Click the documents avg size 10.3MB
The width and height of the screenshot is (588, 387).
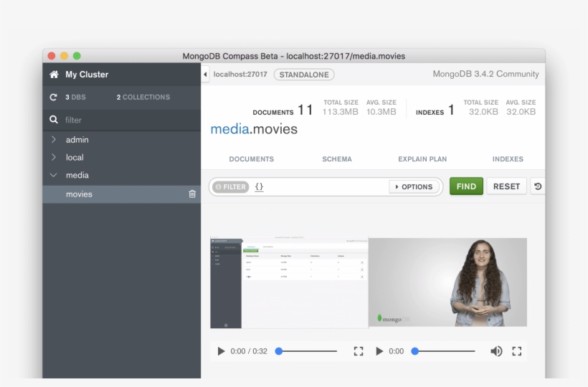coord(381,112)
